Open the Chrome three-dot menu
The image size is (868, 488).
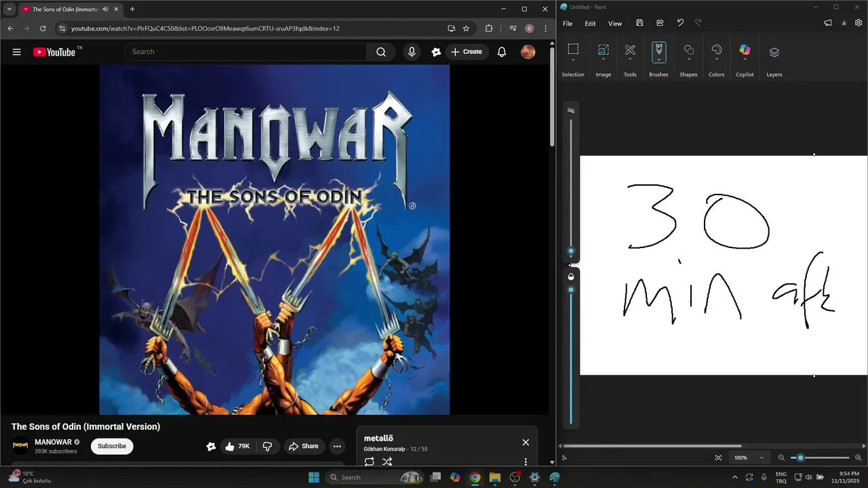[546, 28]
